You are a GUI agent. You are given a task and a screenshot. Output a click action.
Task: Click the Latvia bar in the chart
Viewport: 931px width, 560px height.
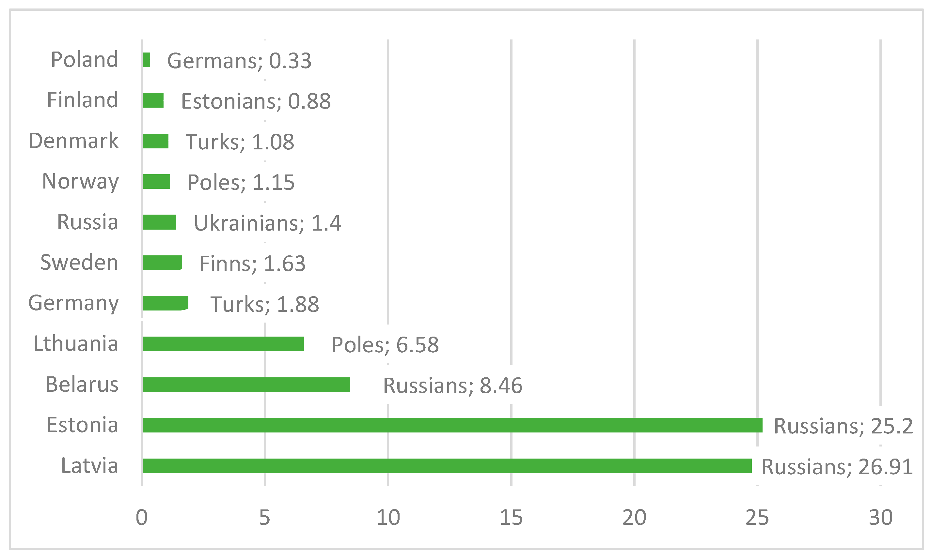447,466
